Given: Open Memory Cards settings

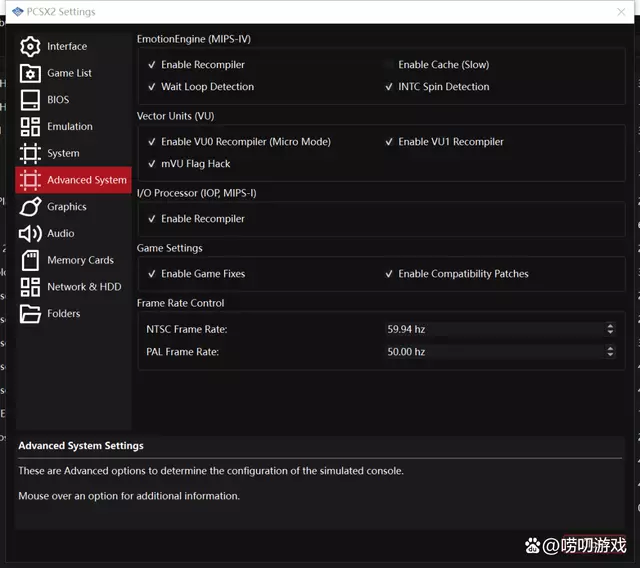Looking at the screenshot, I should 73,260.
